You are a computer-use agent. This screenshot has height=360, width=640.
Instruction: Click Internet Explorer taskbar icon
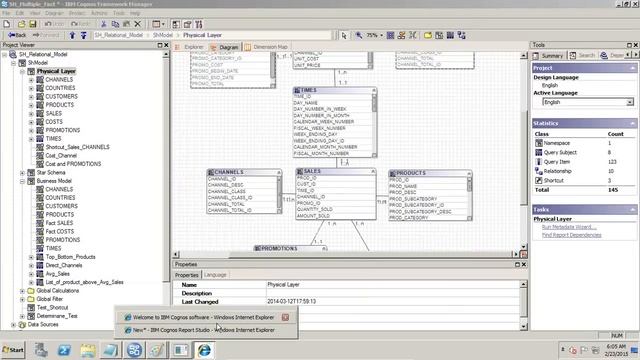(x=204, y=350)
